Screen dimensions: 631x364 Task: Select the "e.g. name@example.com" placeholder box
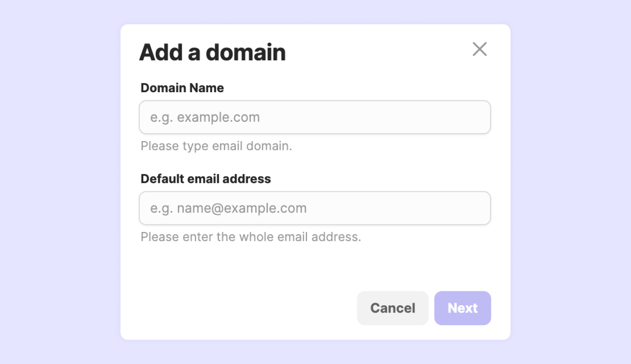315,208
